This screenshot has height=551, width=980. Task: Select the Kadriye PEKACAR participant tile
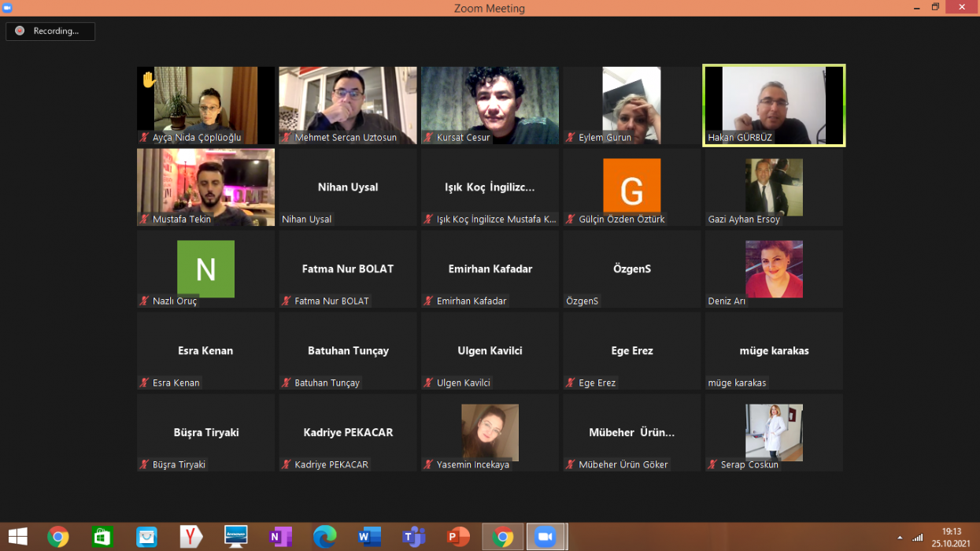point(348,433)
